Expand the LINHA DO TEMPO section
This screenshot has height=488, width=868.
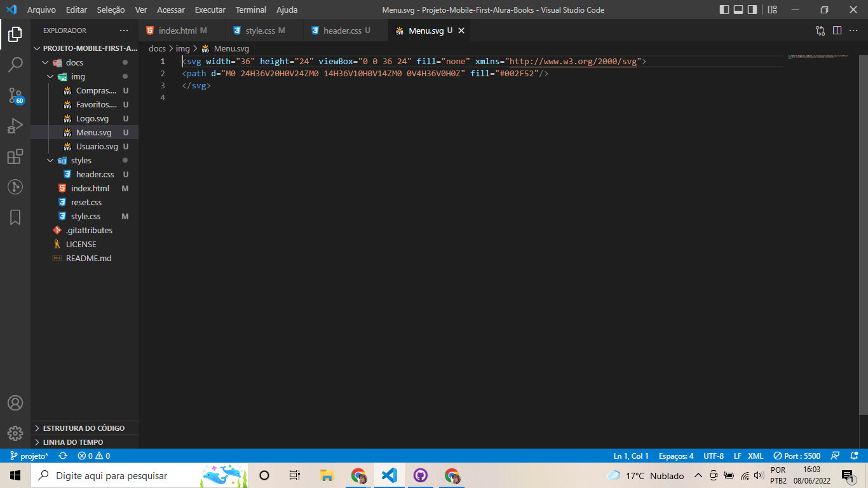coord(85,442)
